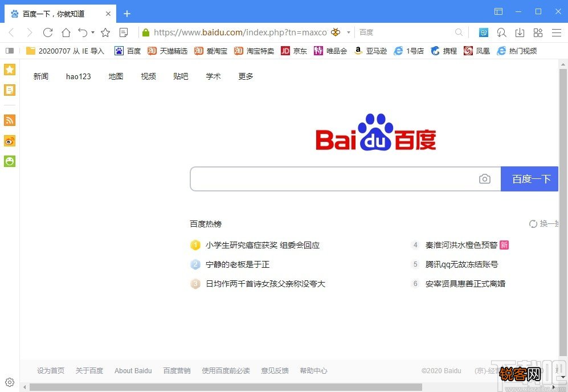568x392 pixels.
Task: Click the green lock security icon
Action: point(146,32)
